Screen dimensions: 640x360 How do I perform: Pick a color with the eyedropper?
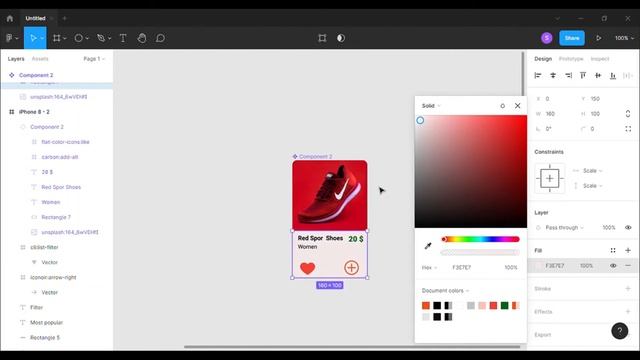(x=428, y=246)
